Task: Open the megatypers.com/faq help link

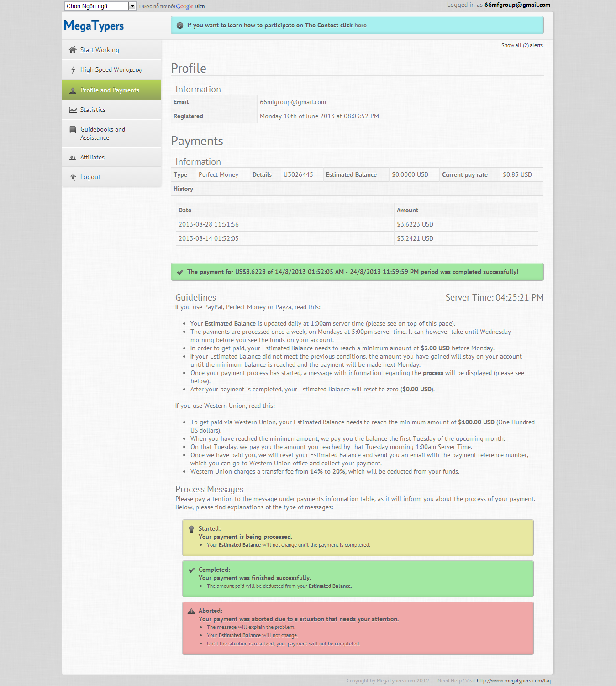Action: coord(514,681)
